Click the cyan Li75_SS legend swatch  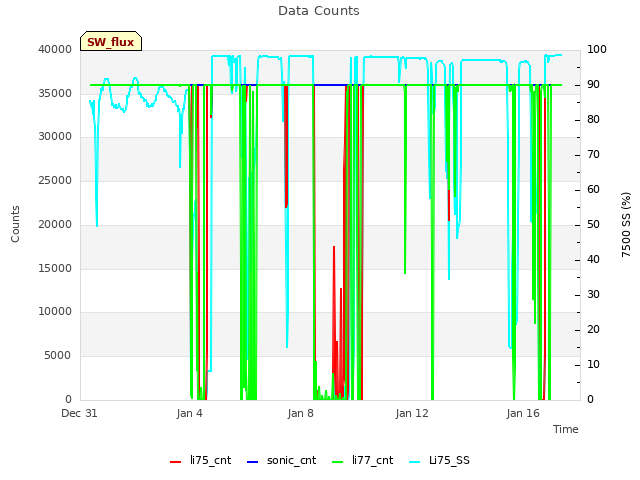[415, 462]
